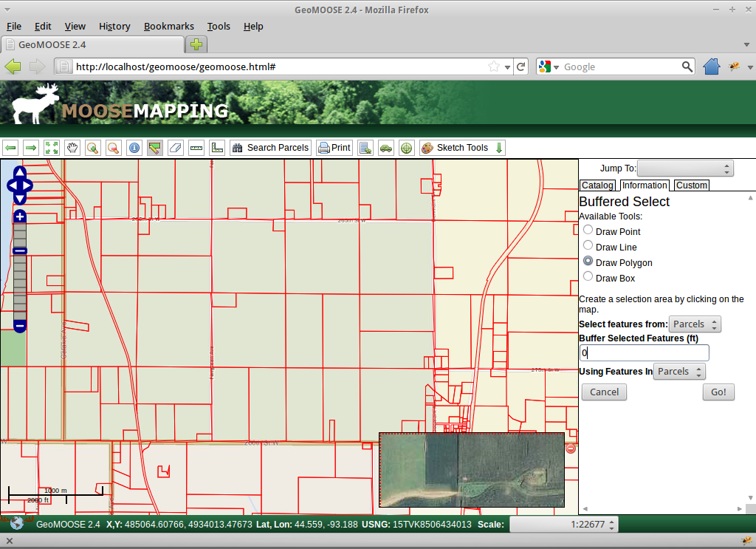Open the map Scale selector
Viewport: 756px width, 549px height.
[563, 525]
